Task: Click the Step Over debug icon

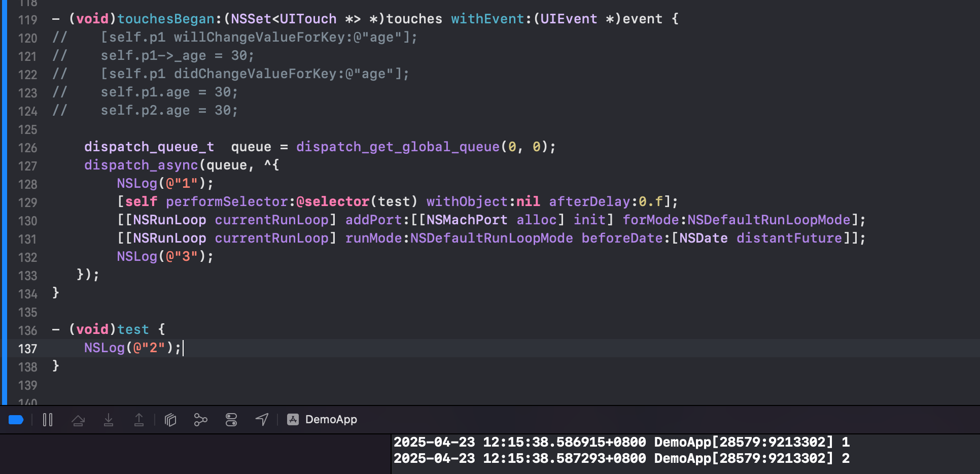Action: tap(78, 420)
